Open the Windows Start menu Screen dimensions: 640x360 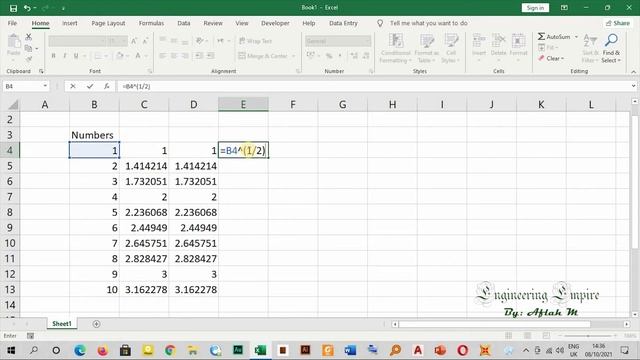tap(11, 350)
